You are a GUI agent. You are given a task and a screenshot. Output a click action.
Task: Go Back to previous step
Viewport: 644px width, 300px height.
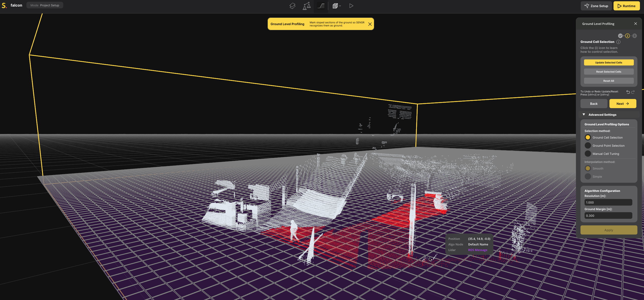click(594, 104)
